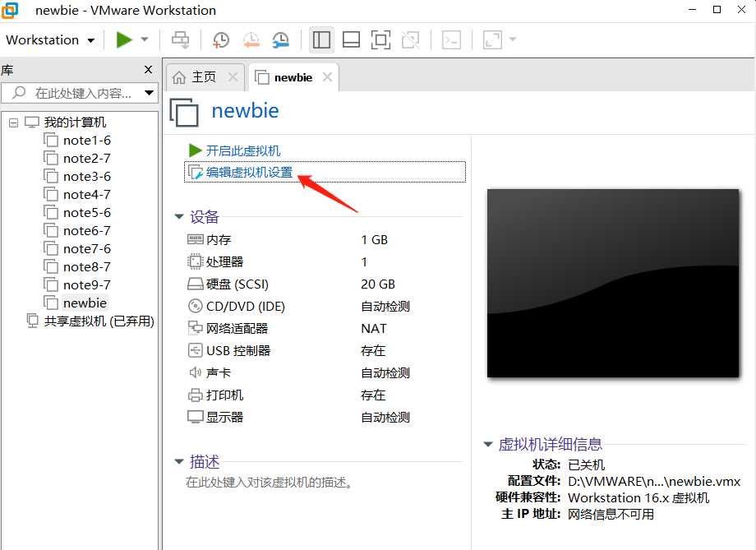The height and width of the screenshot is (550, 756).
Task: Open stretch display dropdown arrow
Action: click(x=513, y=39)
